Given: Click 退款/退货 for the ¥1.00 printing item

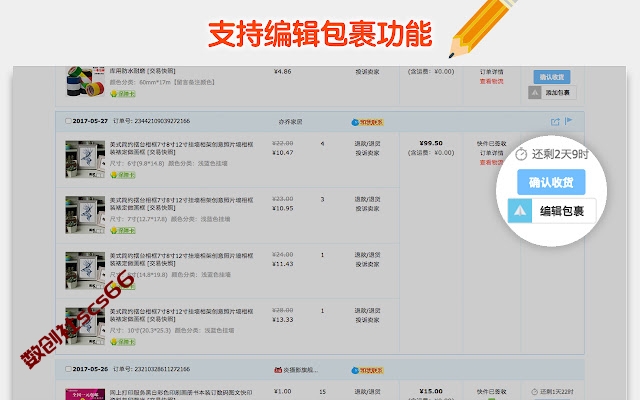Looking at the screenshot, I should coord(367,392).
